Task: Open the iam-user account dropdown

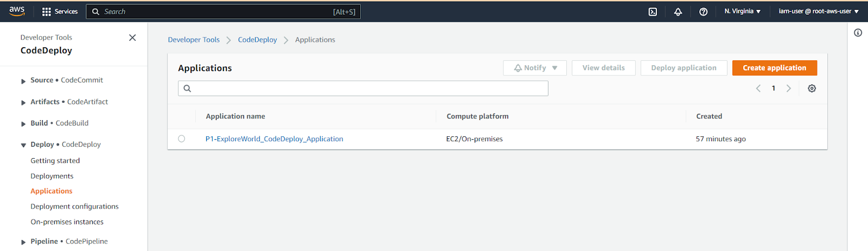Action: (819, 11)
